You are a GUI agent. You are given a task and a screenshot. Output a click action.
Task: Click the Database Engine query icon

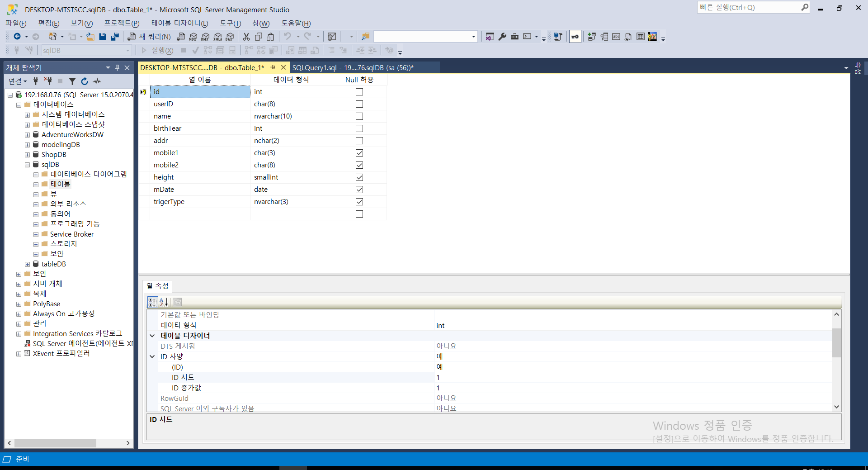click(x=181, y=37)
